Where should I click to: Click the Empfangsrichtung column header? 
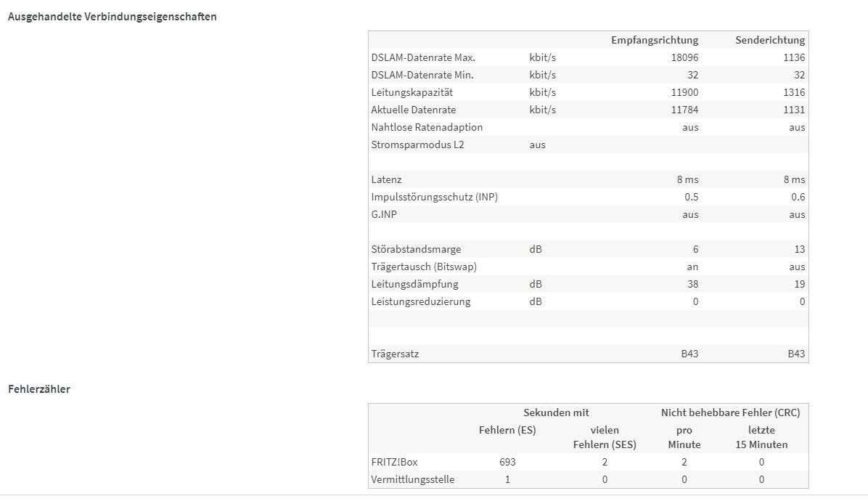(x=655, y=40)
